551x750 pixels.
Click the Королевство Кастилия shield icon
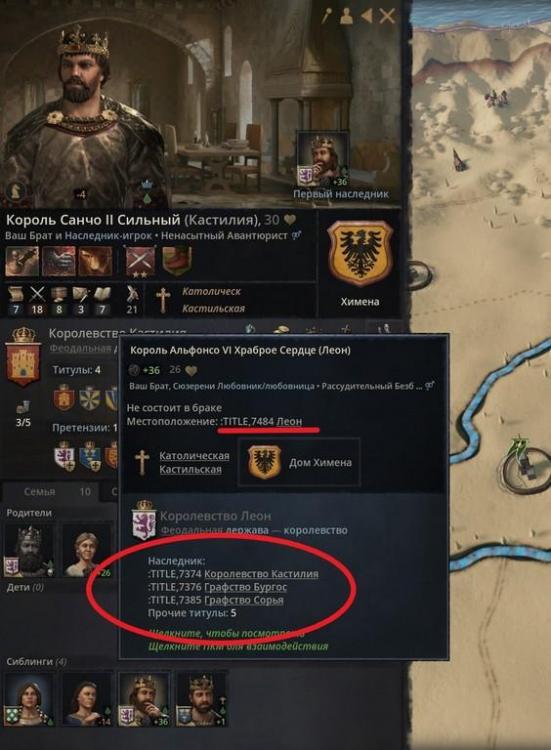(23, 356)
